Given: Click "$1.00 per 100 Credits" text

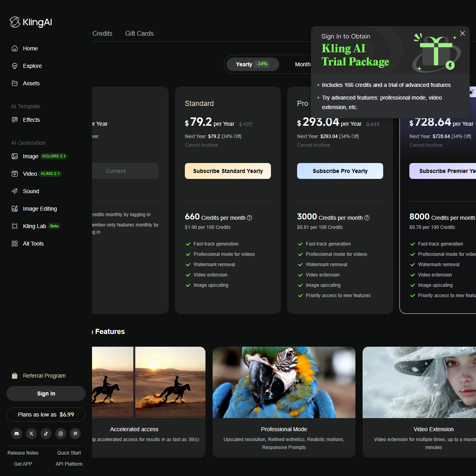Looking at the screenshot, I should pyautogui.click(x=207, y=227).
